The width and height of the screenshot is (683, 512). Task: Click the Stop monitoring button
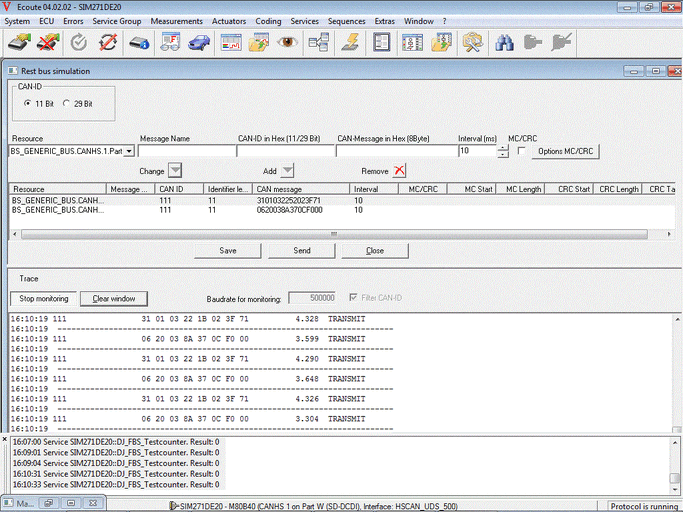(44, 298)
